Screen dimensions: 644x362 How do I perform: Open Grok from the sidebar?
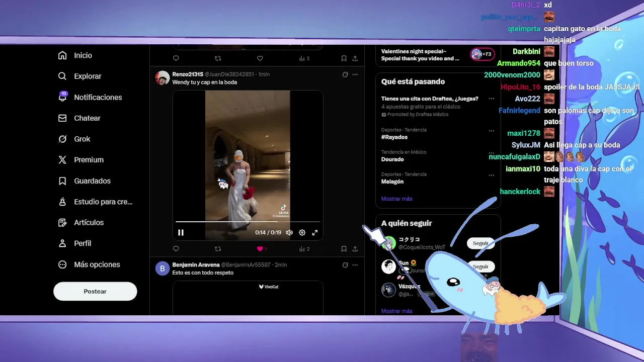[74, 139]
